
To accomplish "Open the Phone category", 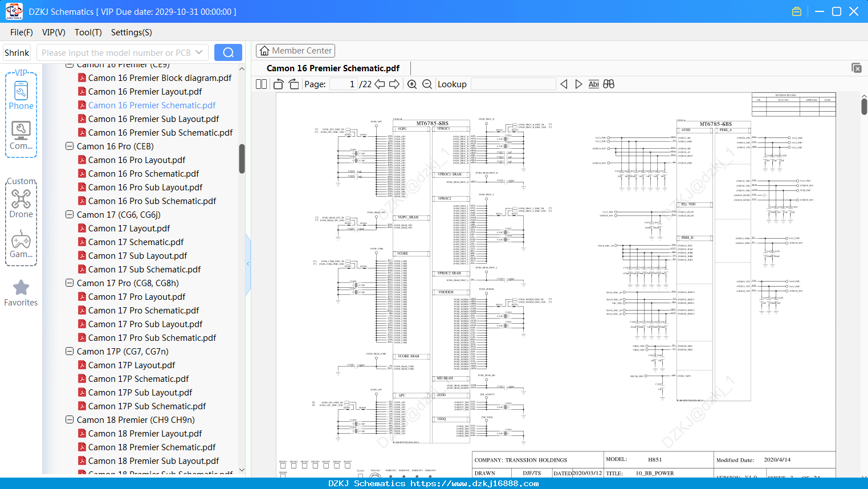I will pyautogui.click(x=21, y=95).
